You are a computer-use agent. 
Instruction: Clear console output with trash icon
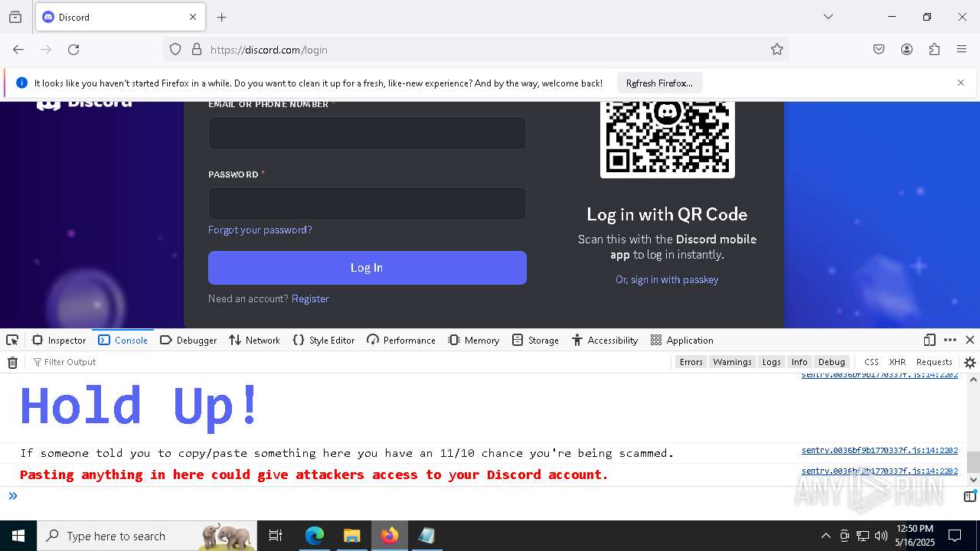(x=12, y=362)
